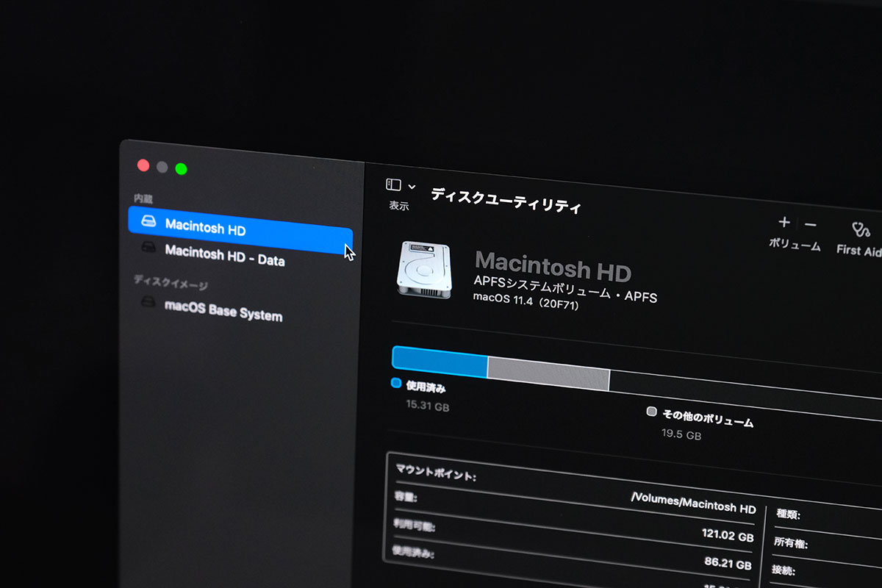Click the blue used segment of storage bar
882x588 pixels.
click(440, 362)
